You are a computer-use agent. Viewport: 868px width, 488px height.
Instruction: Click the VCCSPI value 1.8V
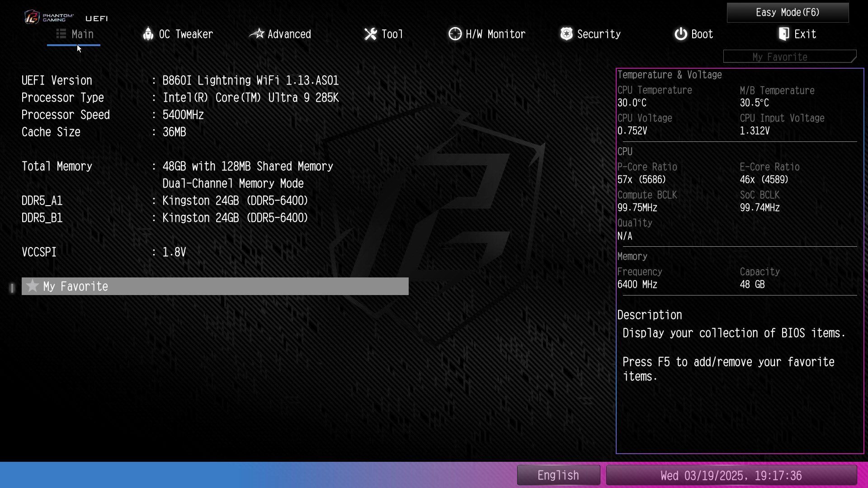[x=174, y=253]
